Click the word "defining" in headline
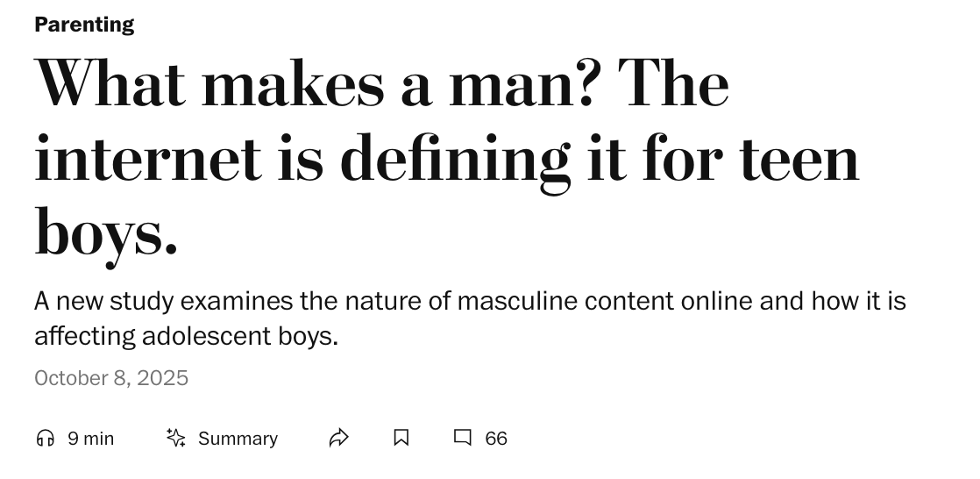The width and height of the screenshot is (980, 479). click(x=455, y=160)
